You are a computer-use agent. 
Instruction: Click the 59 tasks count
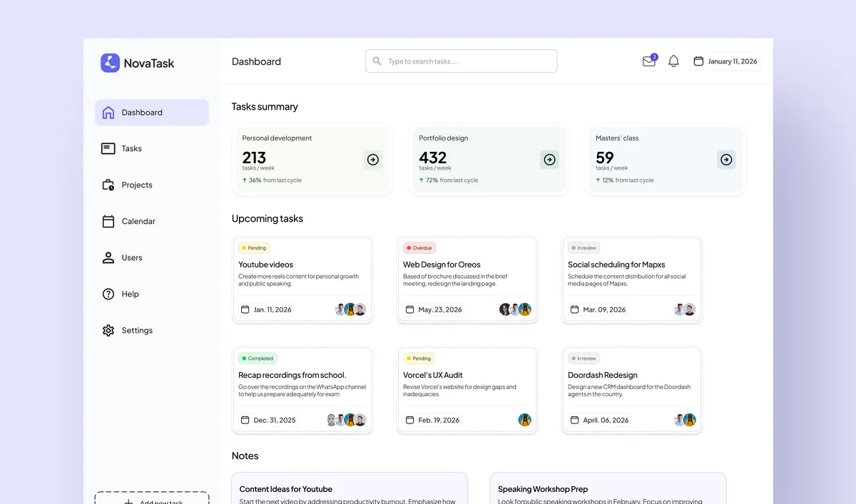pyautogui.click(x=605, y=158)
